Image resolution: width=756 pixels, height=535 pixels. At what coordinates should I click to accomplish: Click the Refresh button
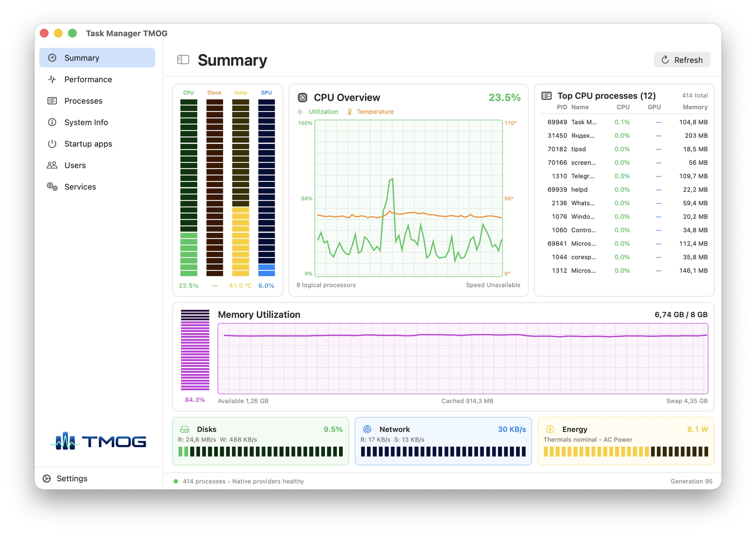[x=682, y=60]
